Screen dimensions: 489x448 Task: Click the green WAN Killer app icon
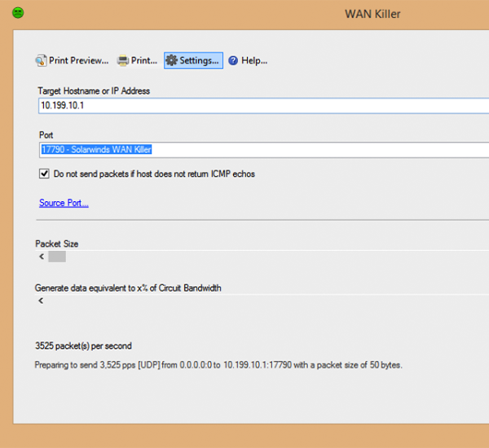coord(18,13)
